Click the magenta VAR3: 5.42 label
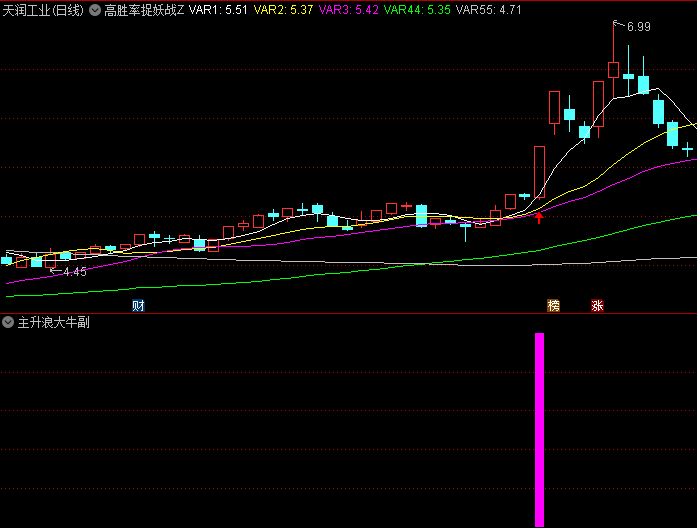 (x=348, y=10)
